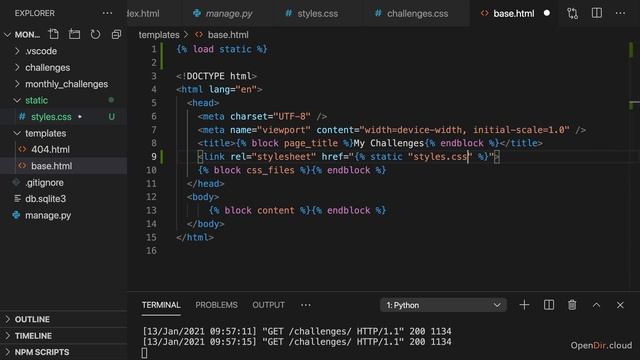Open manage.py file in Explorer
This screenshot has width=640, height=360.
(x=48, y=215)
